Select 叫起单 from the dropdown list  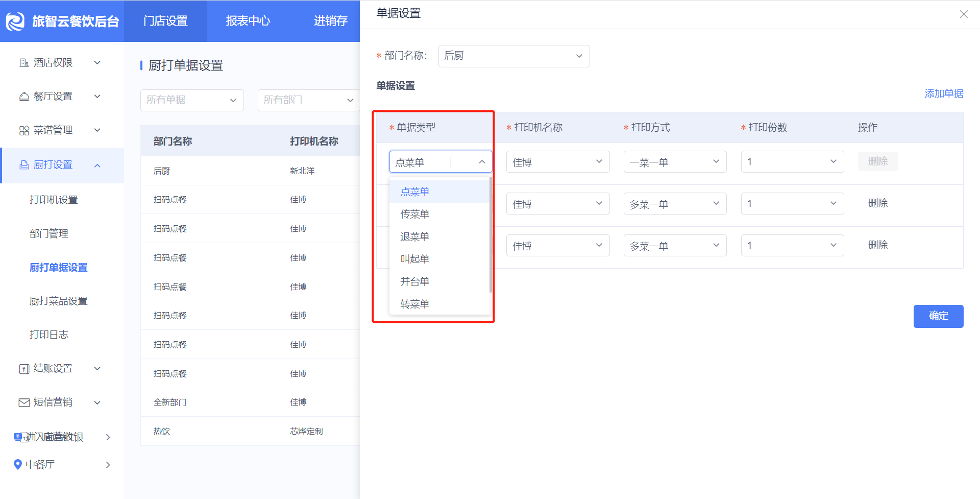coord(439,259)
